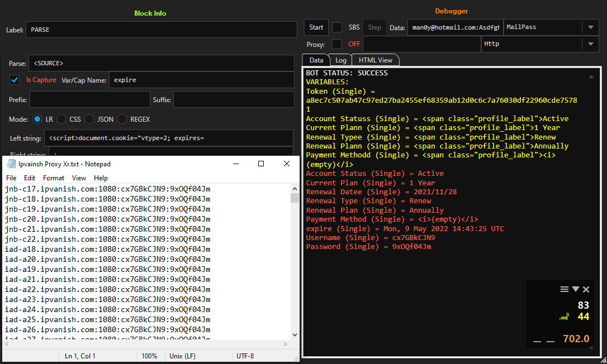Click the Token (Single) variable line
The width and height of the screenshot is (607, 364).
[340, 92]
